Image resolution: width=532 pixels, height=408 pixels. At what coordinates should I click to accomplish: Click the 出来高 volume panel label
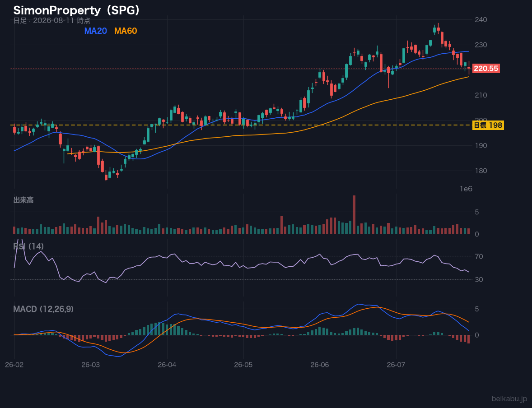coord(23,200)
